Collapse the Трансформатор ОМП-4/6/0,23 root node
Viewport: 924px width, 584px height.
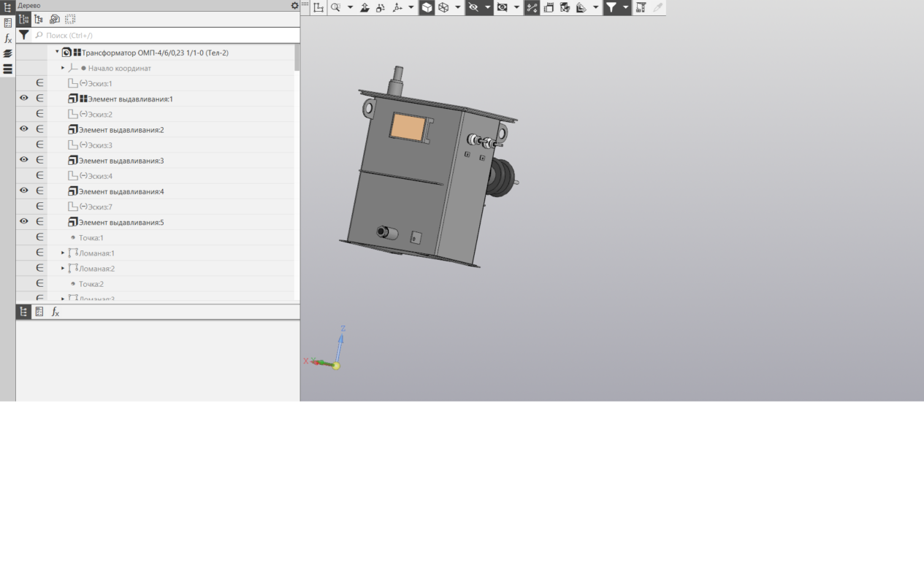click(57, 52)
